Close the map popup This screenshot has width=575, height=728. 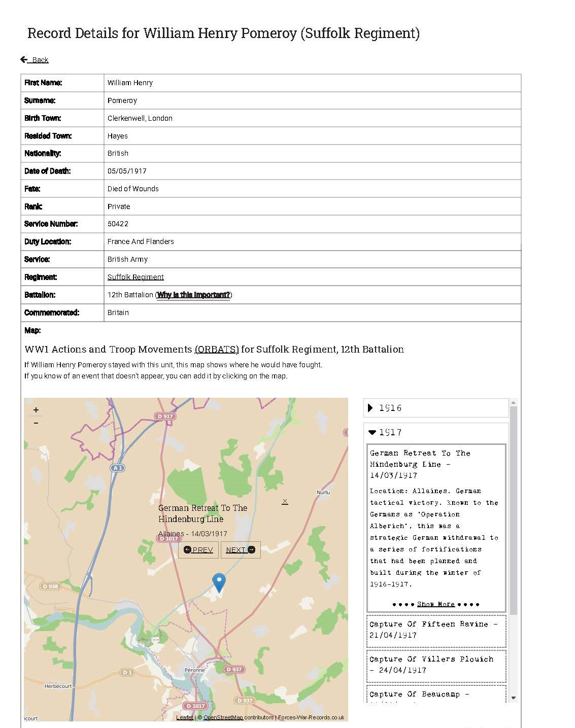[285, 501]
